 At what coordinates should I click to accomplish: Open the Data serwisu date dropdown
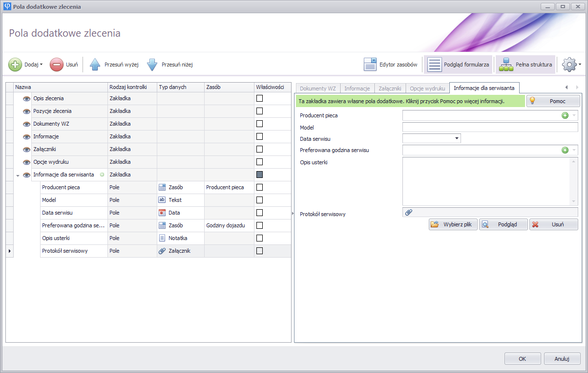(457, 139)
